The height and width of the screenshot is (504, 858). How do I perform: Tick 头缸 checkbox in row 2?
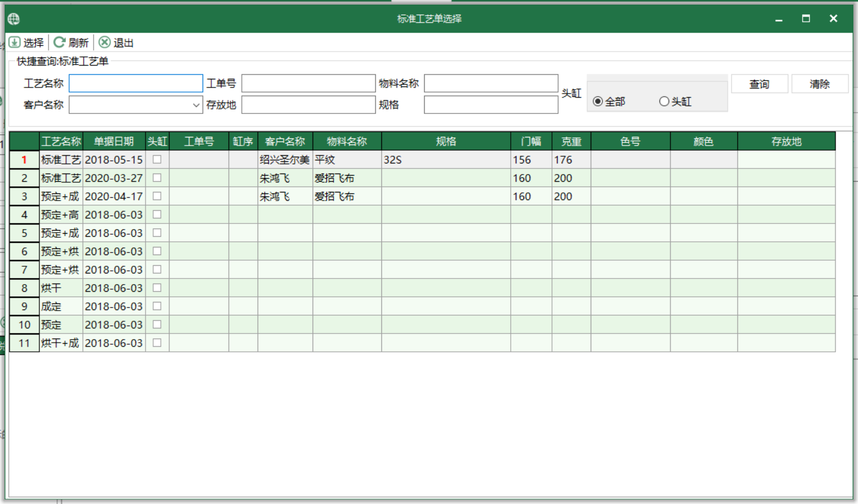(x=157, y=178)
